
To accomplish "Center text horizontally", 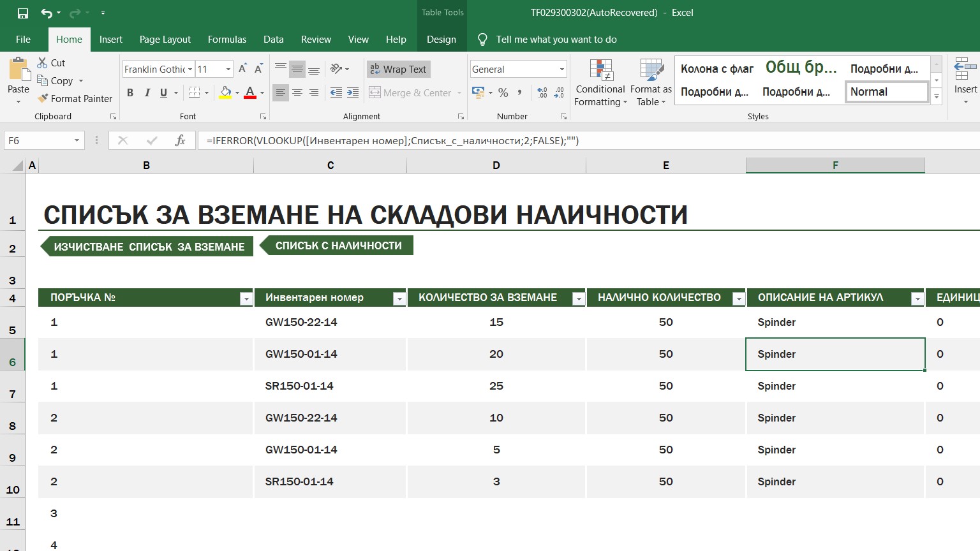I will [x=297, y=92].
